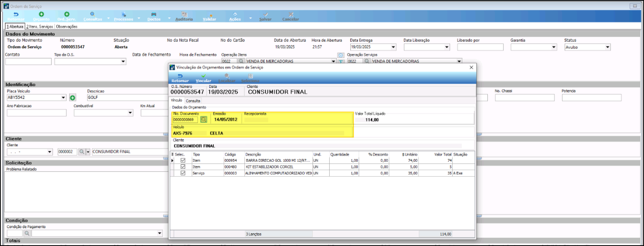Click Retornar in the Vinculação dialog toolbar
644x246 pixels.
180,78
